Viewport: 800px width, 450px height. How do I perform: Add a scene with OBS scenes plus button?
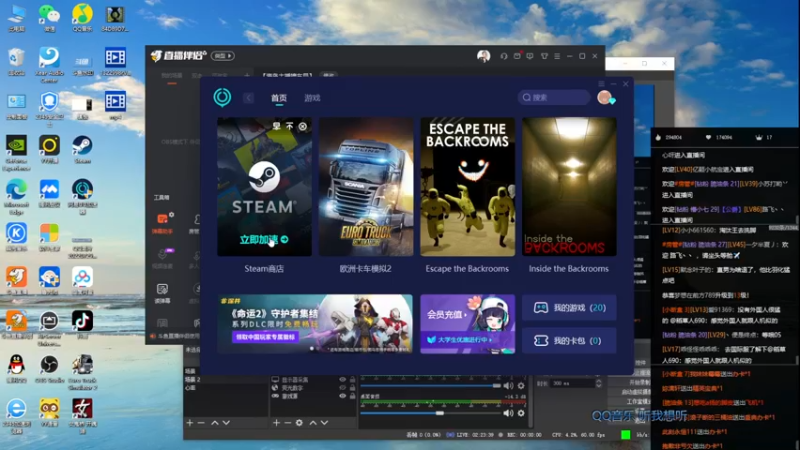(190, 422)
